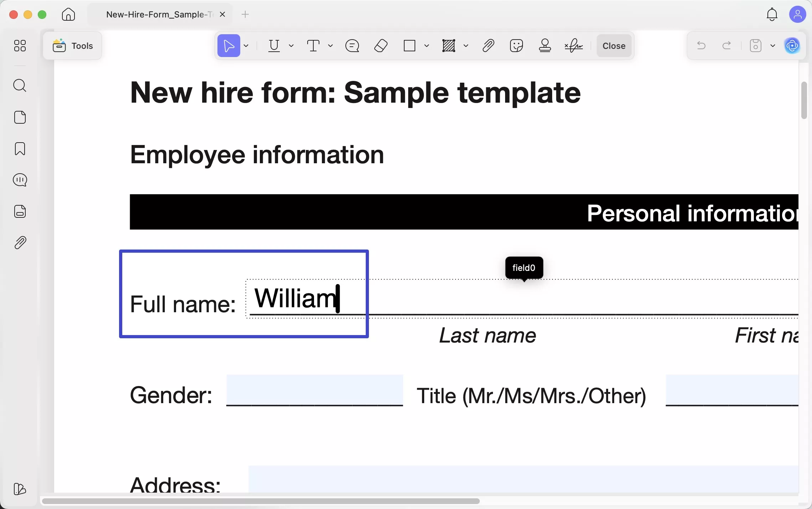
Task: Open the underline tool color dropdown
Action: (291, 46)
